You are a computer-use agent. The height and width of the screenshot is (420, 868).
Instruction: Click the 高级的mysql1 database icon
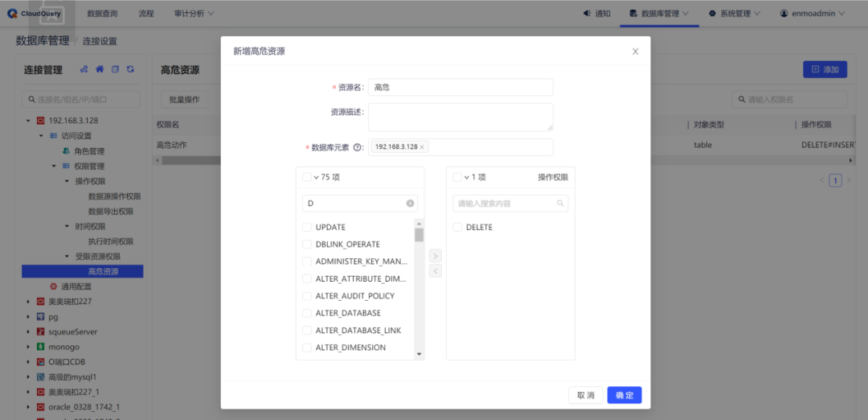(40, 377)
